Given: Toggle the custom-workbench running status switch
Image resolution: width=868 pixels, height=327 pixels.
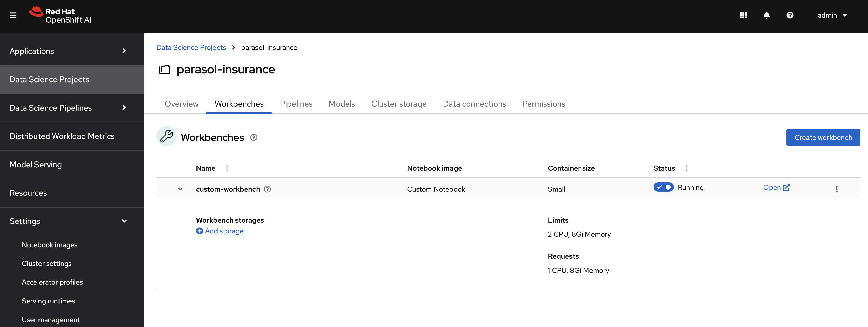Looking at the screenshot, I should (x=663, y=187).
